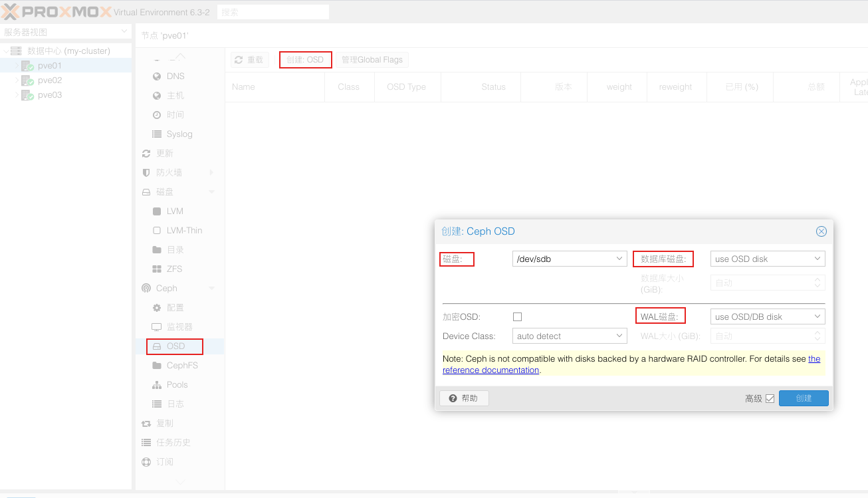Collapse the Ceph menu section arrow
Viewport: 868px width, 498px height.
(x=212, y=289)
